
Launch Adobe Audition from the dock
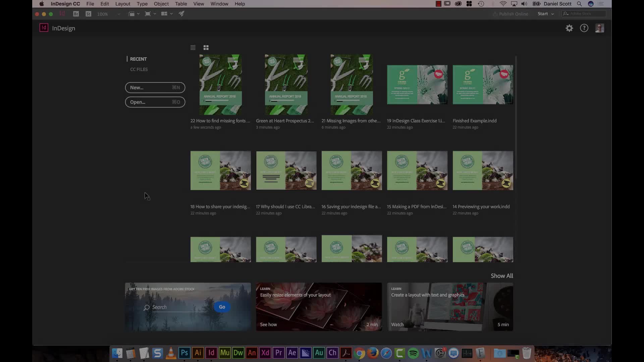coord(319,353)
